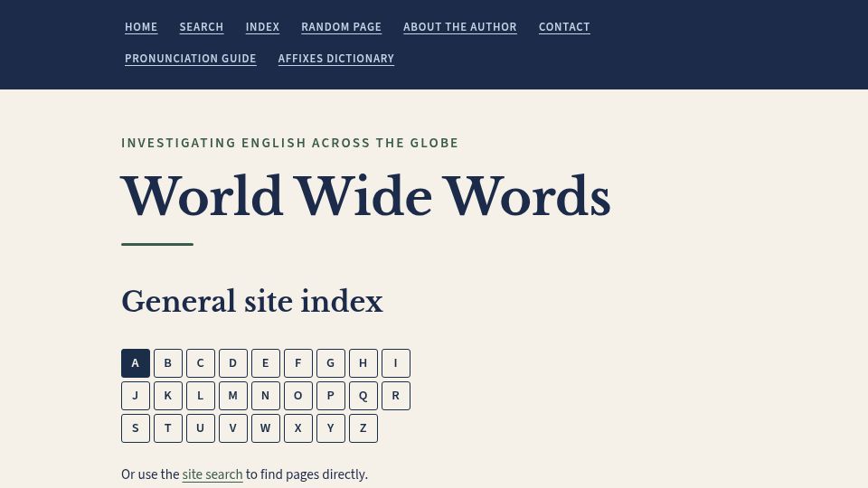Click the Contact navigation link
This screenshot has height=488, width=868.
coord(564,27)
